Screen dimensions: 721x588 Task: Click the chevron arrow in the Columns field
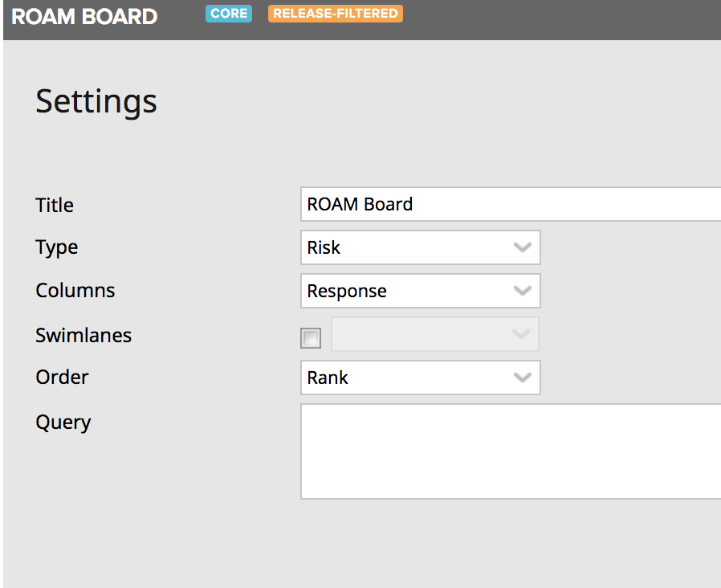[x=522, y=291]
